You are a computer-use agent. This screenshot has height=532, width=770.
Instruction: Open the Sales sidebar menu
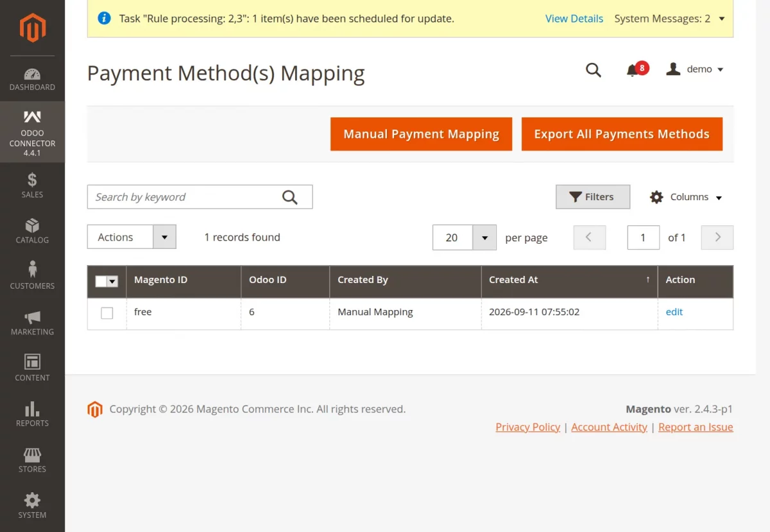pos(32,185)
